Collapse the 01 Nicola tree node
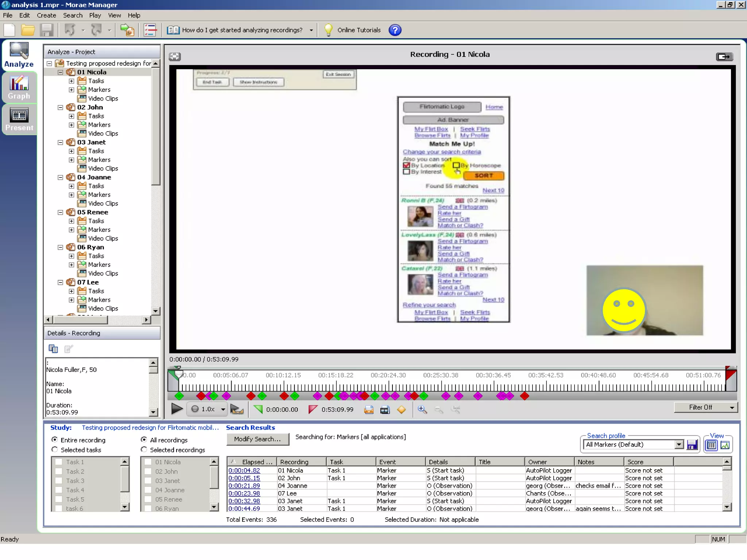Image resolution: width=747 pixels, height=560 pixels. pyautogui.click(x=61, y=72)
